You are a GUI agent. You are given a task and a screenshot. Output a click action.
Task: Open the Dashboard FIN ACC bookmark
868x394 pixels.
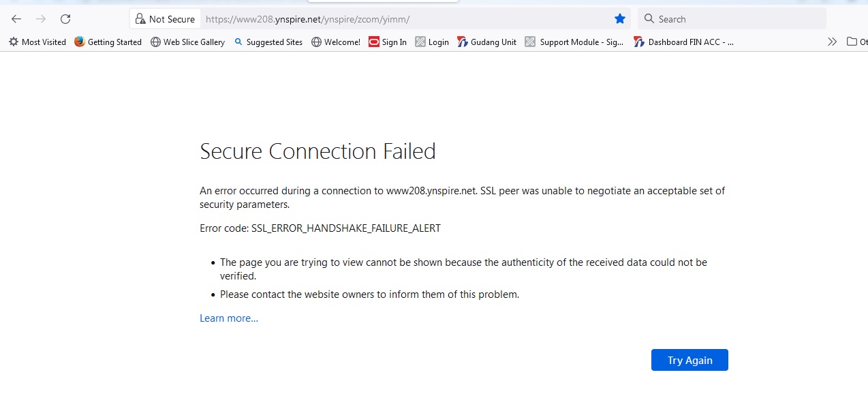683,42
